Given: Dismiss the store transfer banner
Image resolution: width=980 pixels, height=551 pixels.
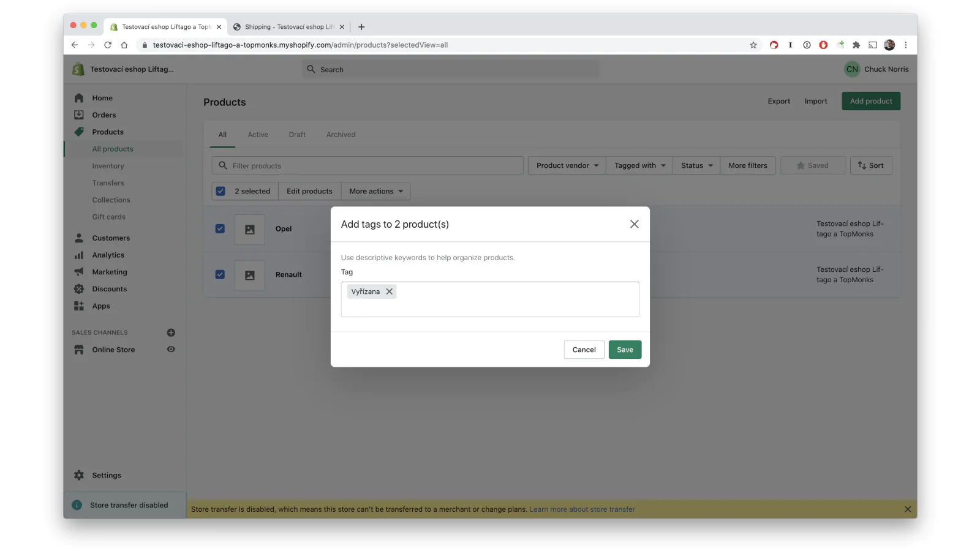Looking at the screenshot, I should pos(908,509).
